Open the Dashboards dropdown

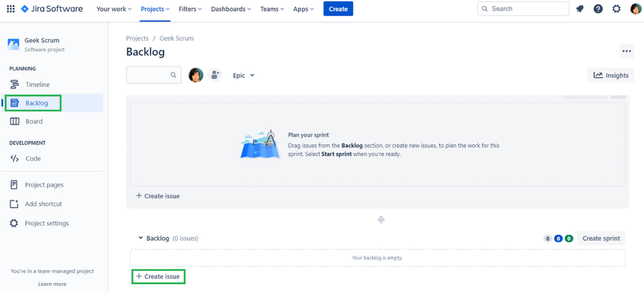pos(231,9)
